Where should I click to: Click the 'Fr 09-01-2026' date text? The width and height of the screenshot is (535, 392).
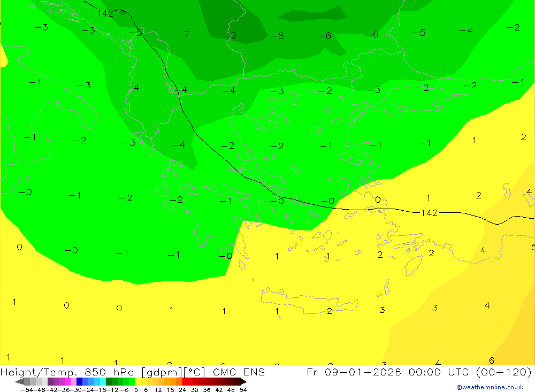pyautogui.click(x=354, y=372)
